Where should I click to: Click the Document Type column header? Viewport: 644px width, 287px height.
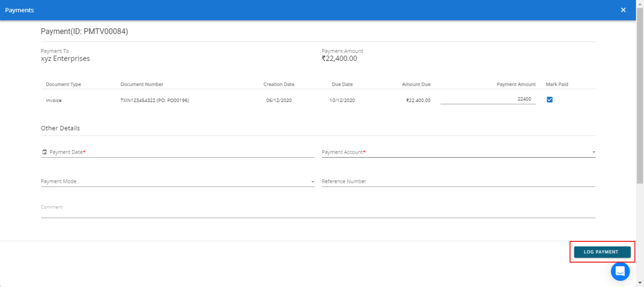click(63, 84)
